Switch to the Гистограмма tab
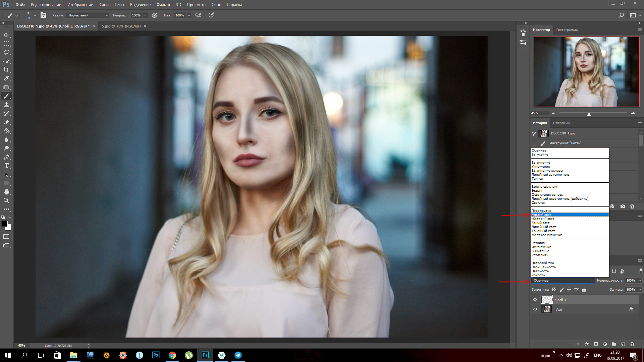Screen dimensions: 644x362 coord(567,30)
